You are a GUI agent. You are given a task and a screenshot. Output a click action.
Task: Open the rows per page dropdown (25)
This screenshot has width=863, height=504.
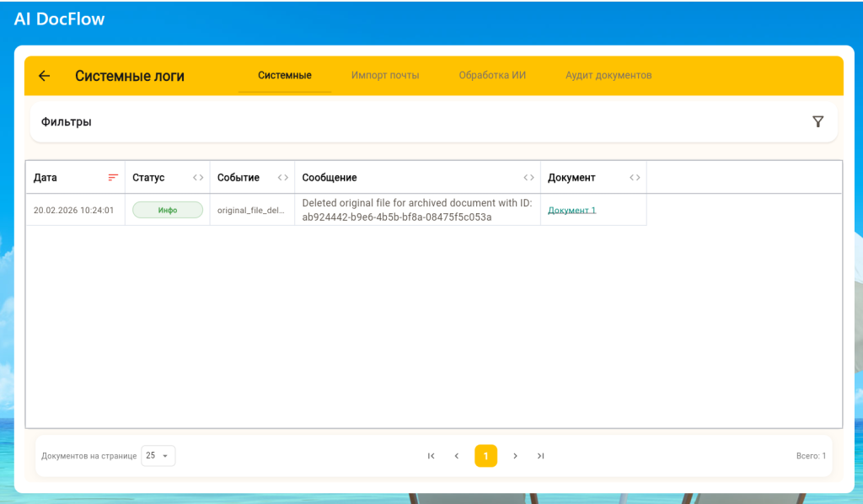pyautogui.click(x=158, y=456)
